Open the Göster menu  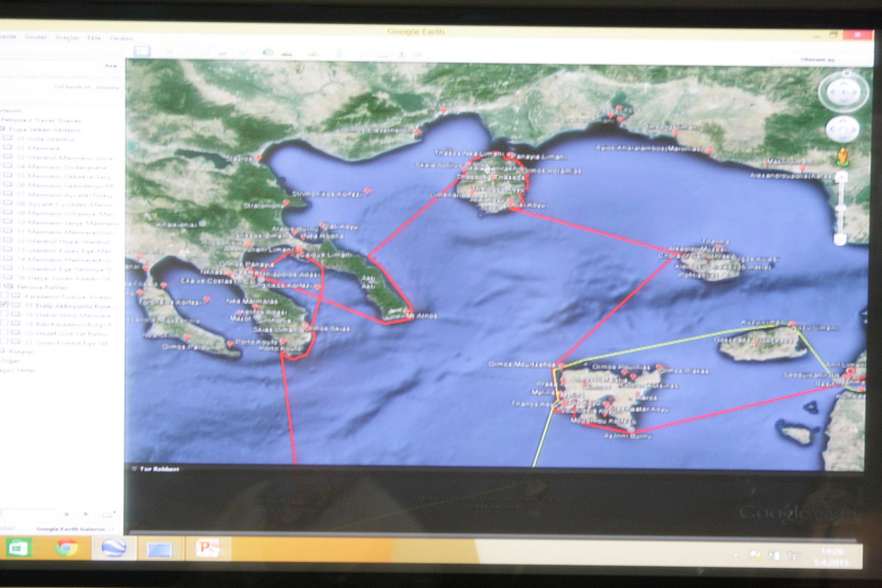coord(35,37)
